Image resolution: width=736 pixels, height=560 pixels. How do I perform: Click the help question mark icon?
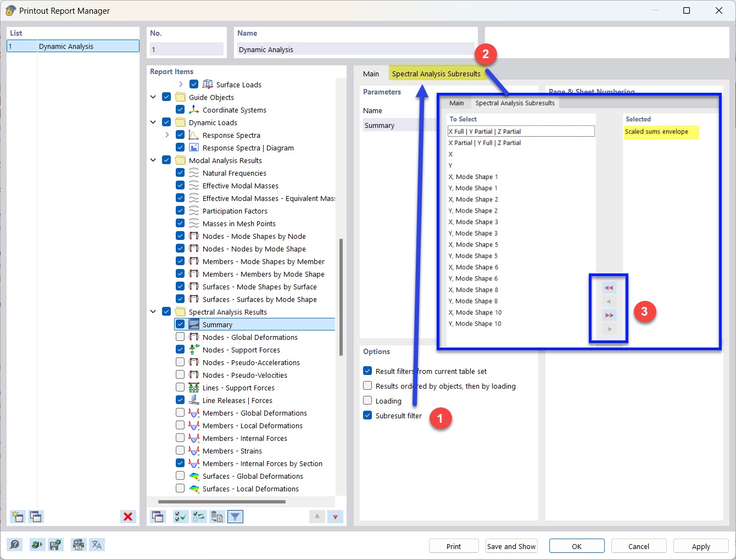click(15, 545)
